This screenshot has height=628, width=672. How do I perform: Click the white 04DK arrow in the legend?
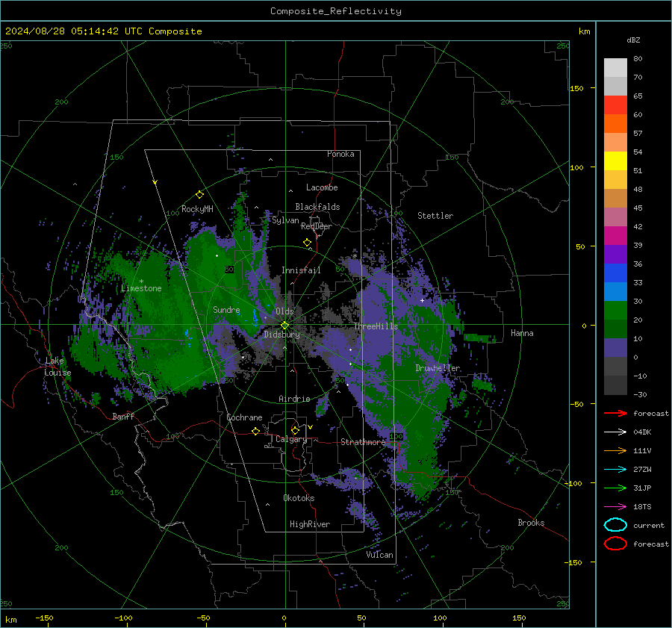point(615,432)
